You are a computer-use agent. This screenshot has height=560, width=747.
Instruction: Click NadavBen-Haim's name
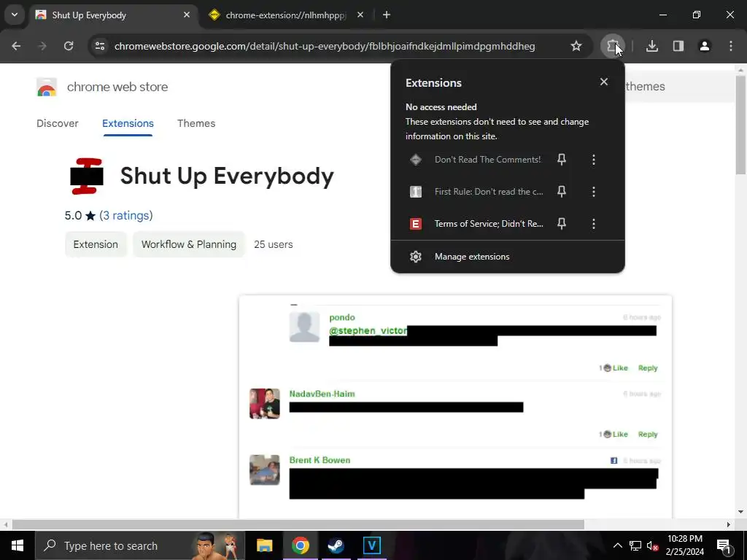(322, 394)
